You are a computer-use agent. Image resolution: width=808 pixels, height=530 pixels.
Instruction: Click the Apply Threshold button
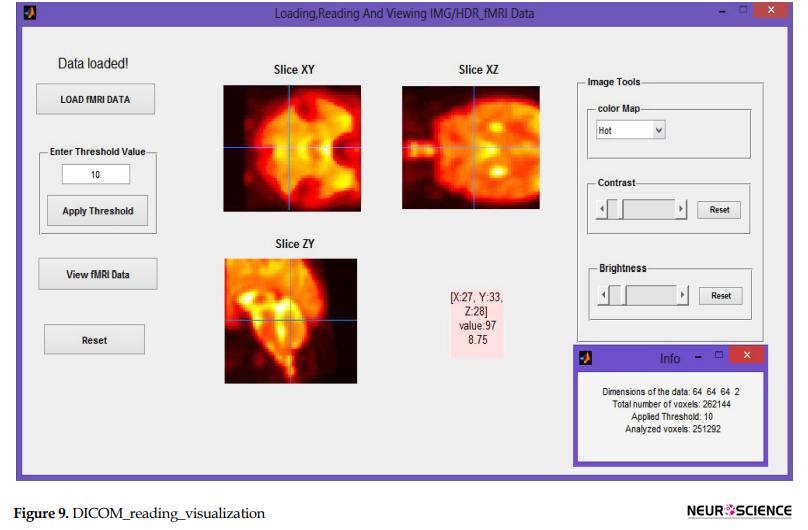pos(97,211)
